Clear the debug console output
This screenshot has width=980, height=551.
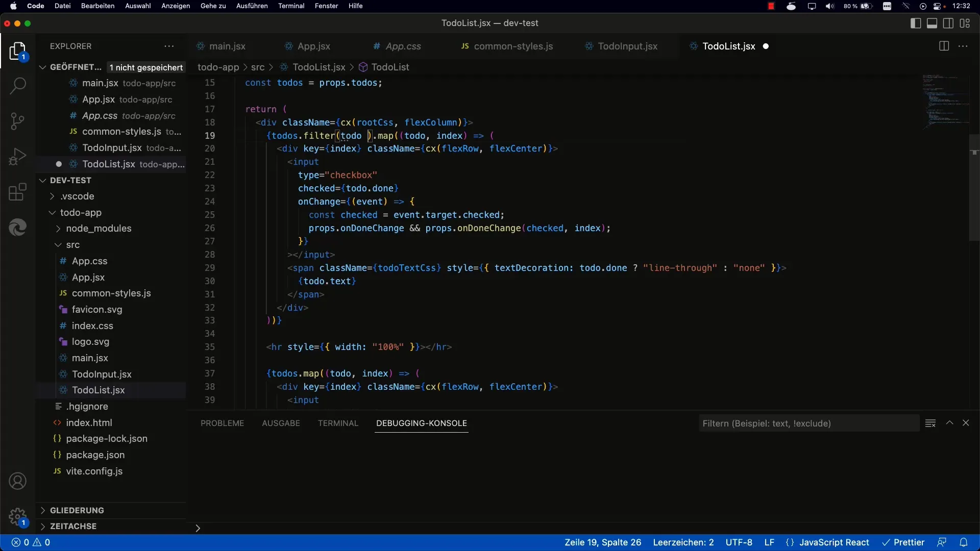coord(930,423)
